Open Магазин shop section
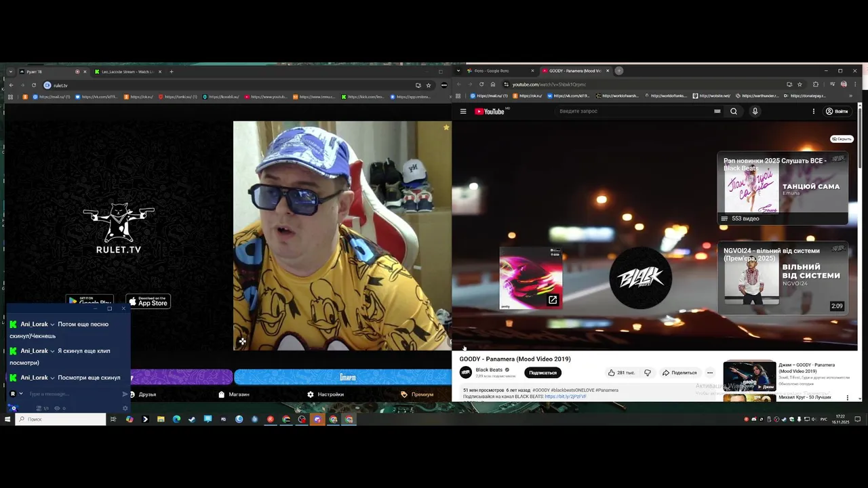The height and width of the screenshot is (488, 868). point(234,394)
